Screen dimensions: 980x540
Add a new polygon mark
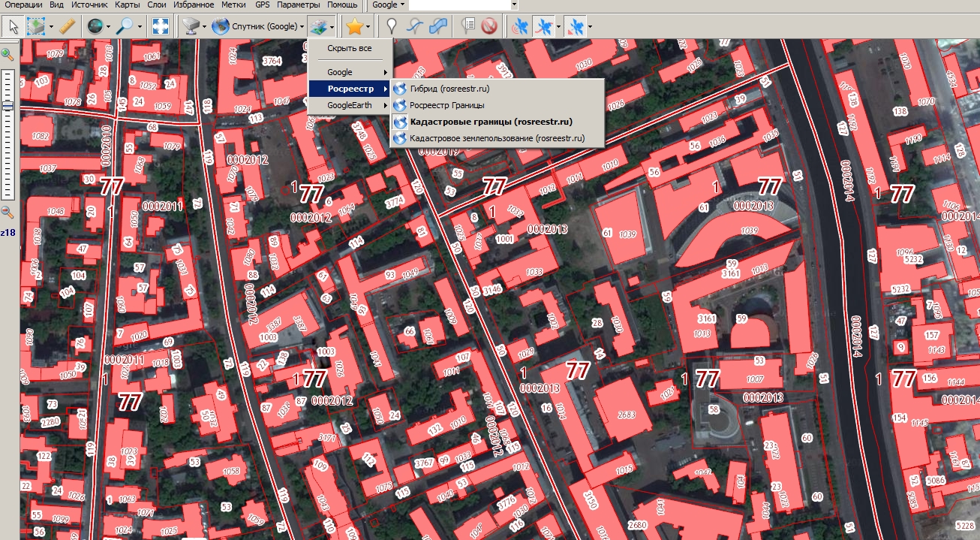tap(438, 27)
